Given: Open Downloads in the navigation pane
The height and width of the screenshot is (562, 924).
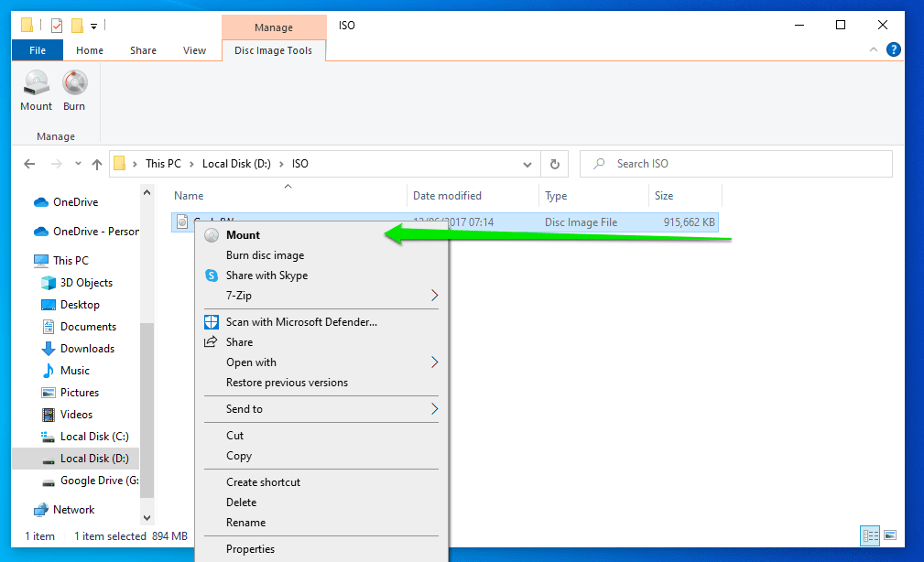Looking at the screenshot, I should (87, 349).
